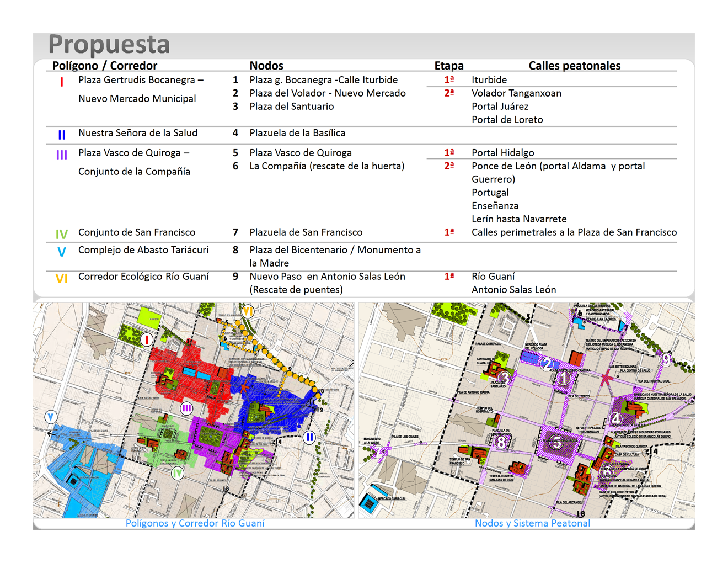Screen dimensions: 728x563
Task: Click 'Portal de Loreto' street entry
Action: tap(507, 119)
